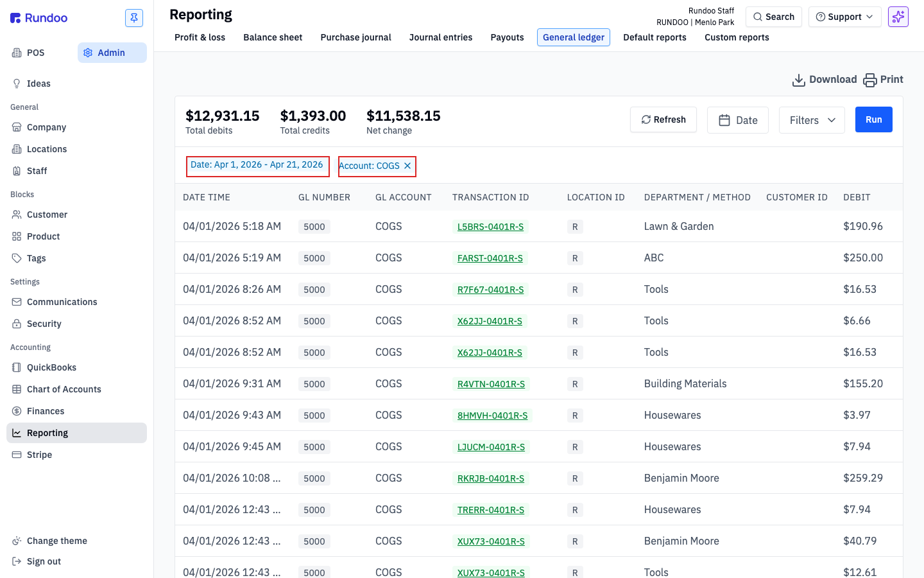Screen dimensions: 924x578
Task: Open transaction R4VTN-0401R-S
Action: pyautogui.click(x=491, y=384)
